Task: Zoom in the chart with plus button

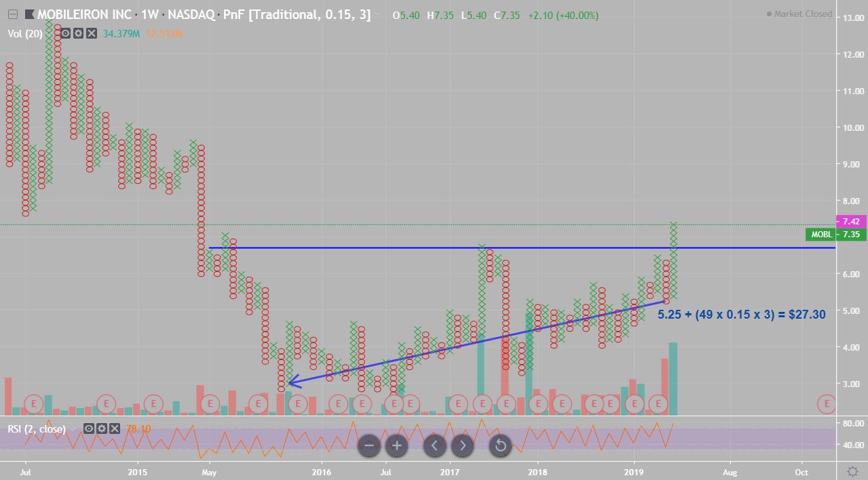Action: point(397,445)
